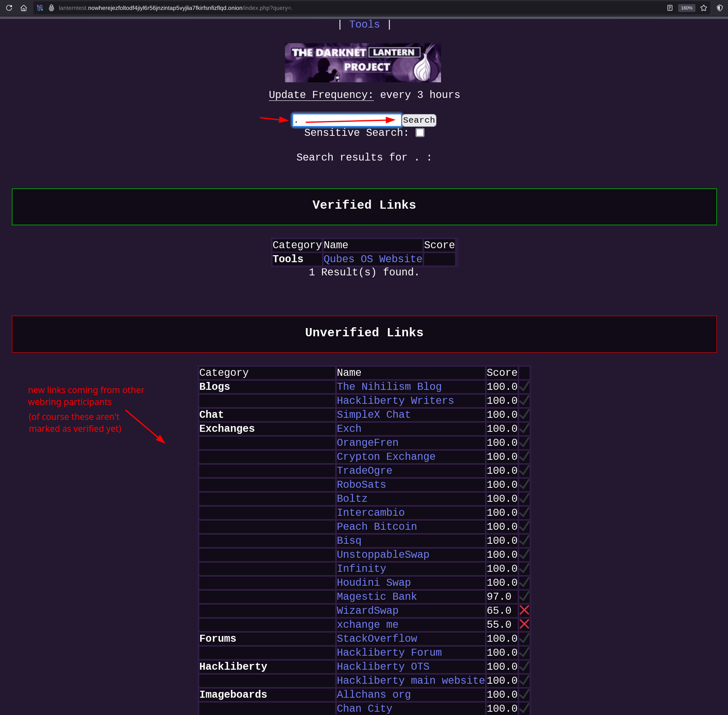Click the Verified Links section heading
728x715 pixels.
click(x=364, y=205)
